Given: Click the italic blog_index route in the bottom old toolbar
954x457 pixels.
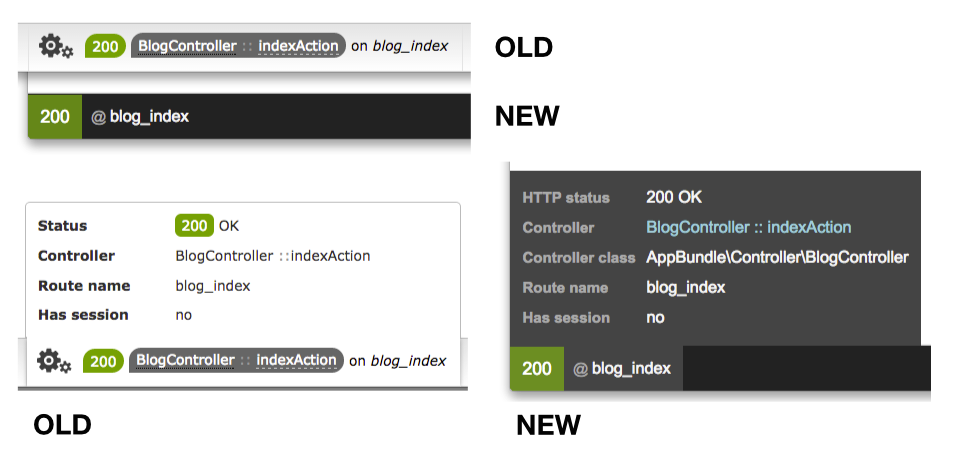Looking at the screenshot, I should point(408,360).
